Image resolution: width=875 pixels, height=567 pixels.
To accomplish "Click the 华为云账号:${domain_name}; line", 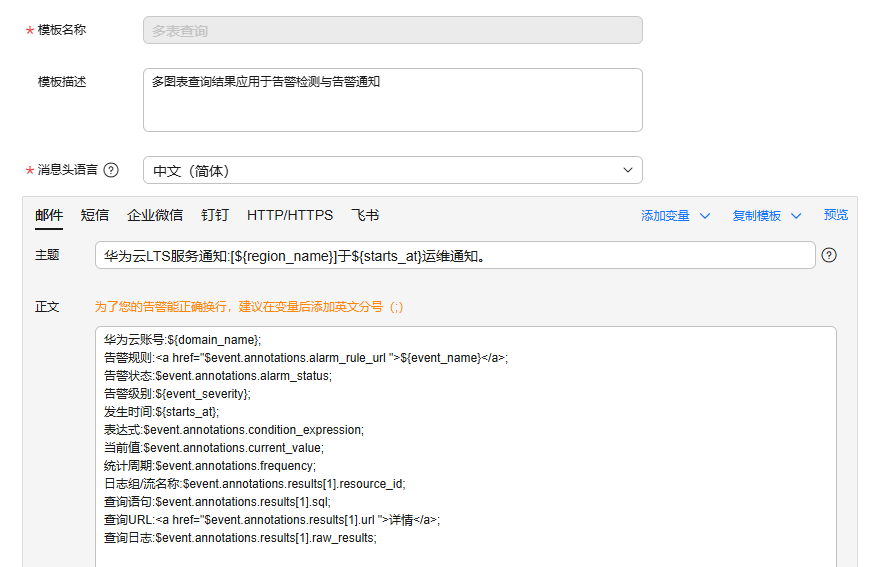I will pyautogui.click(x=182, y=340).
